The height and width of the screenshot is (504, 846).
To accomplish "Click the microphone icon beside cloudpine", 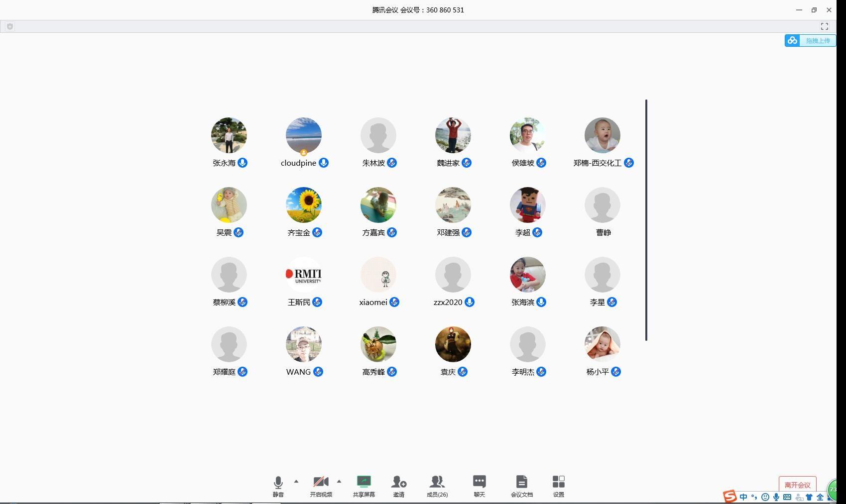I will pos(324,163).
